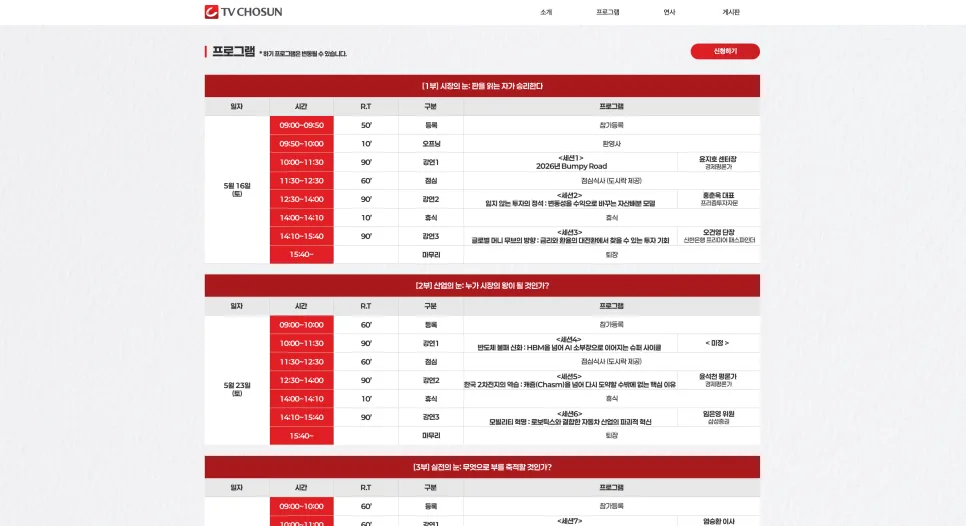Click the 5월 16일 (토) date cell
The width and height of the screenshot is (966, 526).
point(237,190)
